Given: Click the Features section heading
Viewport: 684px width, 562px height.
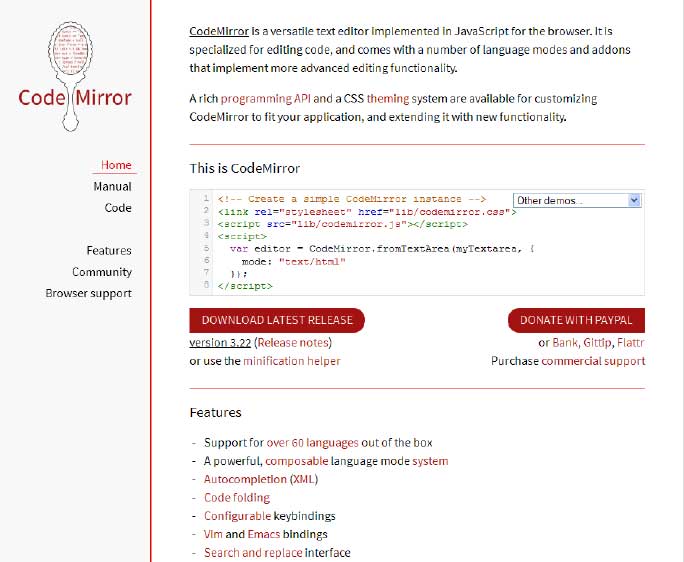Looking at the screenshot, I should click(x=215, y=412).
